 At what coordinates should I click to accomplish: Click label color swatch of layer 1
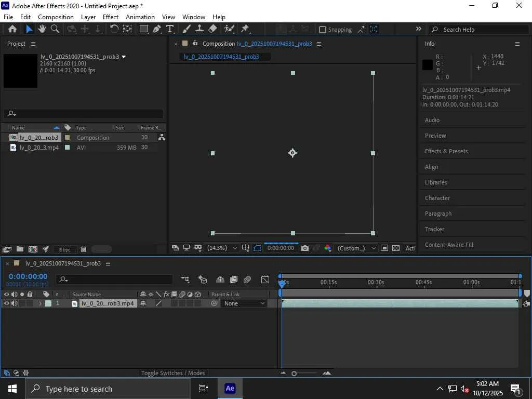click(48, 303)
